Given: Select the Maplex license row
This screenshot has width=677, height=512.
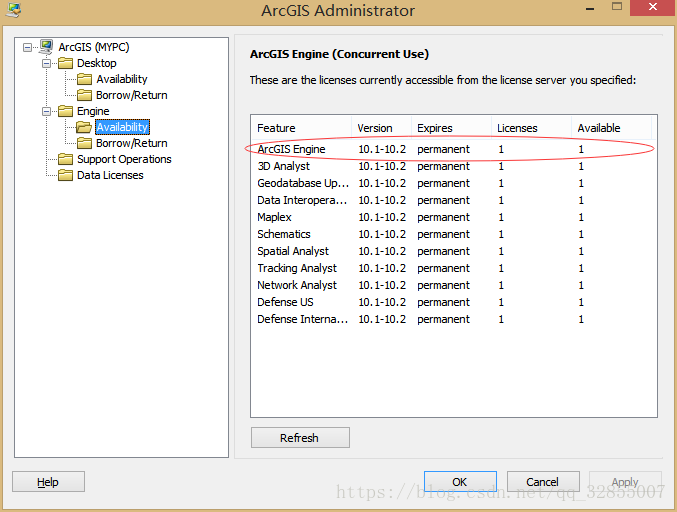Looking at the screenshot, I should point(453,217).
